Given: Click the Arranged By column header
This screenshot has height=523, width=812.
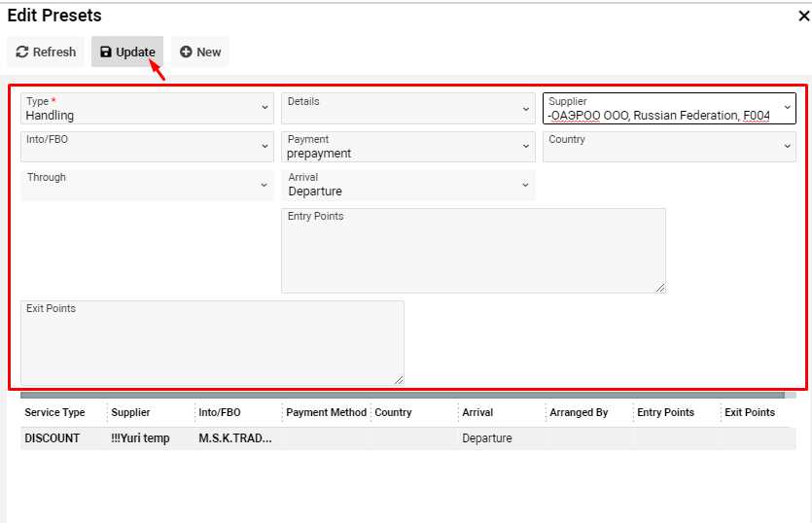Looking at the screenshot, I should pos(578,412).
